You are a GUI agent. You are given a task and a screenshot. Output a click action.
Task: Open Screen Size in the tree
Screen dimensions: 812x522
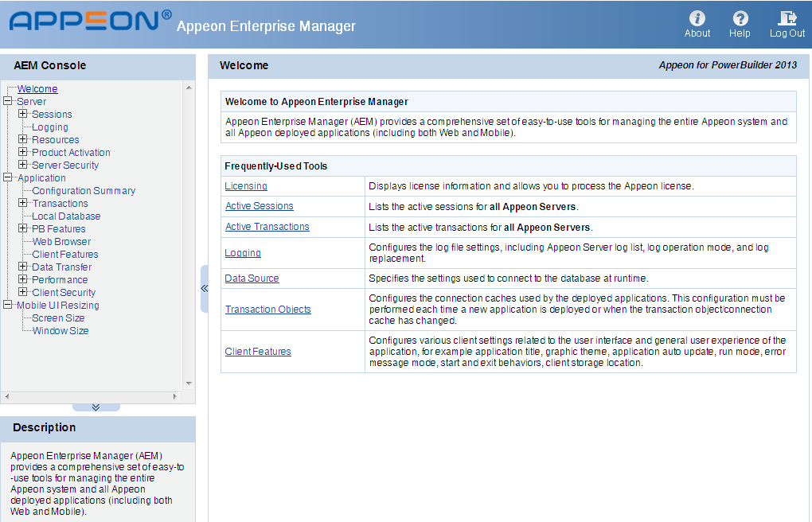pyautogui.click(x=58, y=318)
